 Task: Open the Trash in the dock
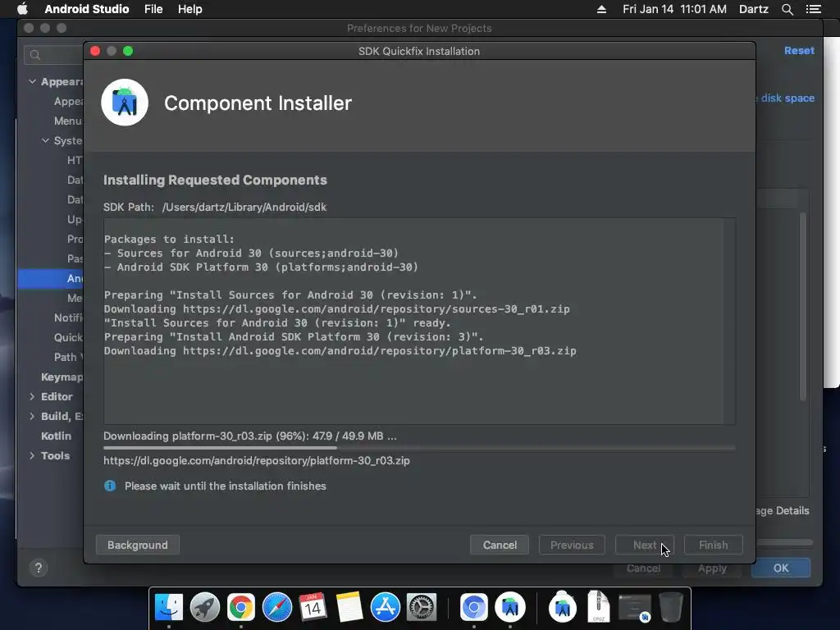[x=671, y=608]
